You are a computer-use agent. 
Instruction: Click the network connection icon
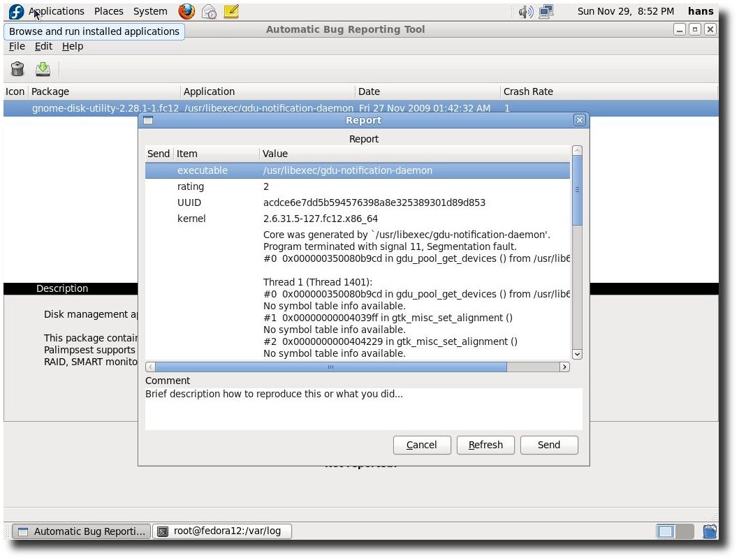point(546,11)
